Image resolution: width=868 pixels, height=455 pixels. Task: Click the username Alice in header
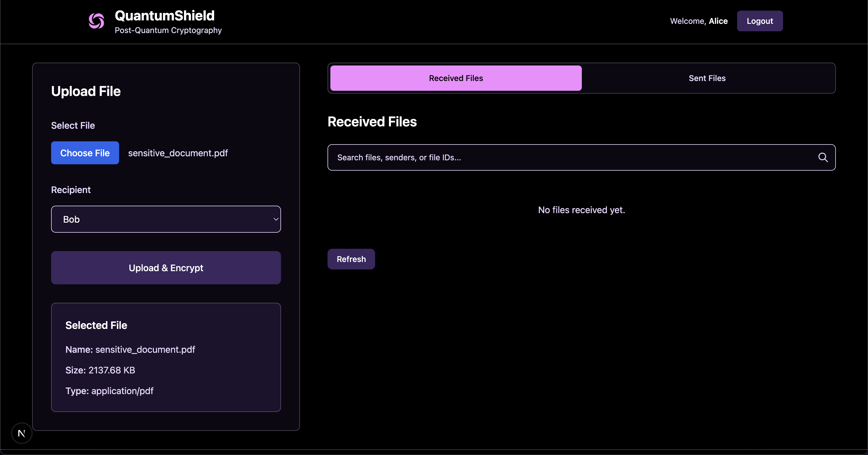(718, 21)
